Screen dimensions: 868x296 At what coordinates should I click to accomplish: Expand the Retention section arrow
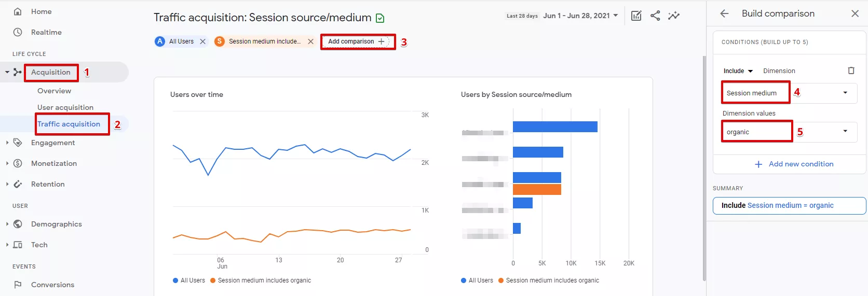[x=7, y=184]
